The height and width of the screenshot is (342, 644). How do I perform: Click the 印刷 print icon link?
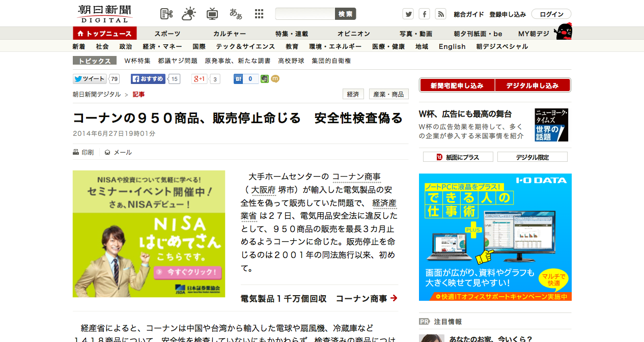(x=83, y=152)
